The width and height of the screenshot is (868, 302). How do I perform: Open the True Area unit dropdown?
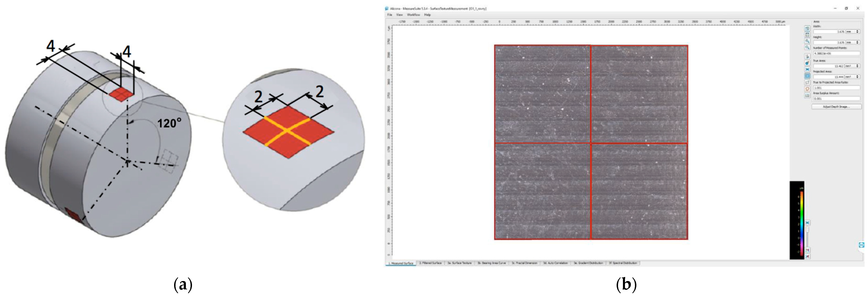coord(852,66)
